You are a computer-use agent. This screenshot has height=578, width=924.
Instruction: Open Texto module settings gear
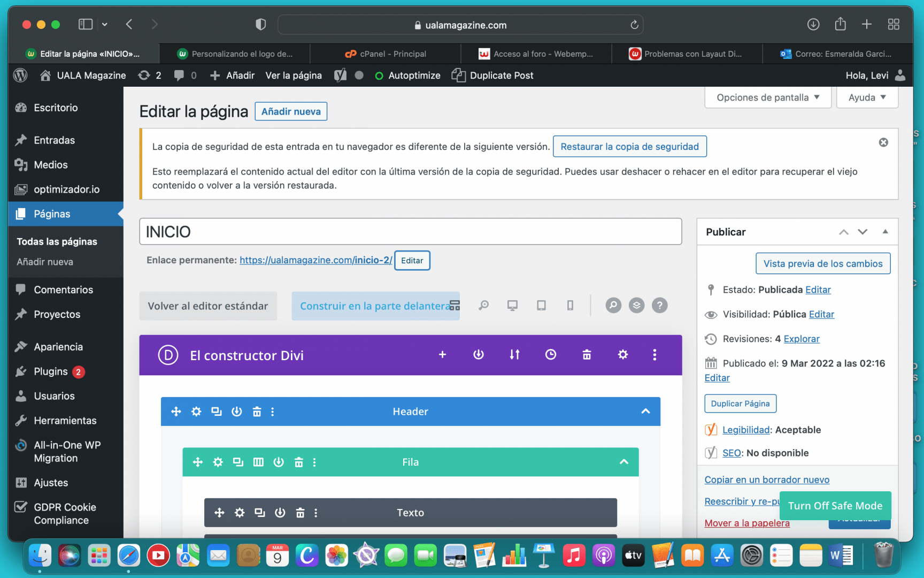(x=240, y=513)
